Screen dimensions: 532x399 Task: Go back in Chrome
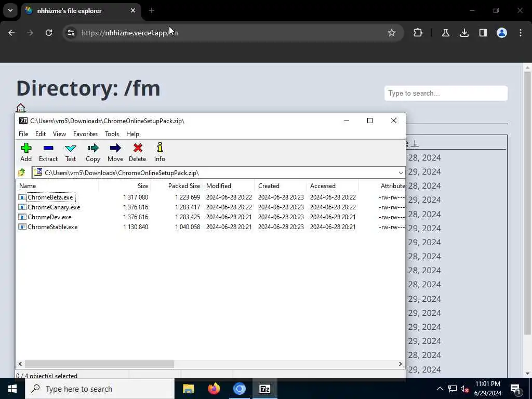[x=11, y=33]
